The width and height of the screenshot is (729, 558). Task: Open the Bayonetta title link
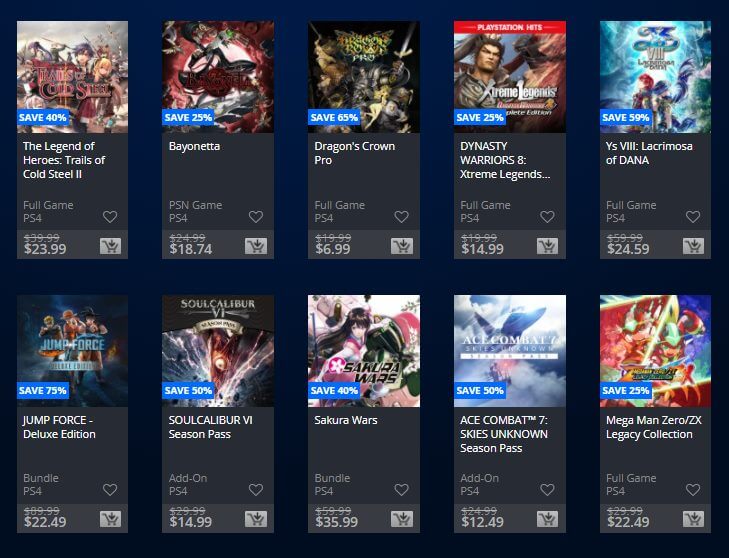point(194,146)
